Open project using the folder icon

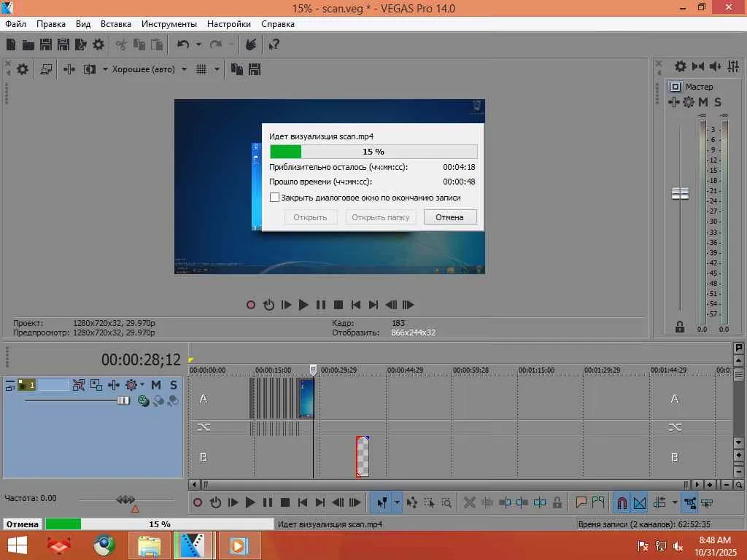(x=28, y=44)
